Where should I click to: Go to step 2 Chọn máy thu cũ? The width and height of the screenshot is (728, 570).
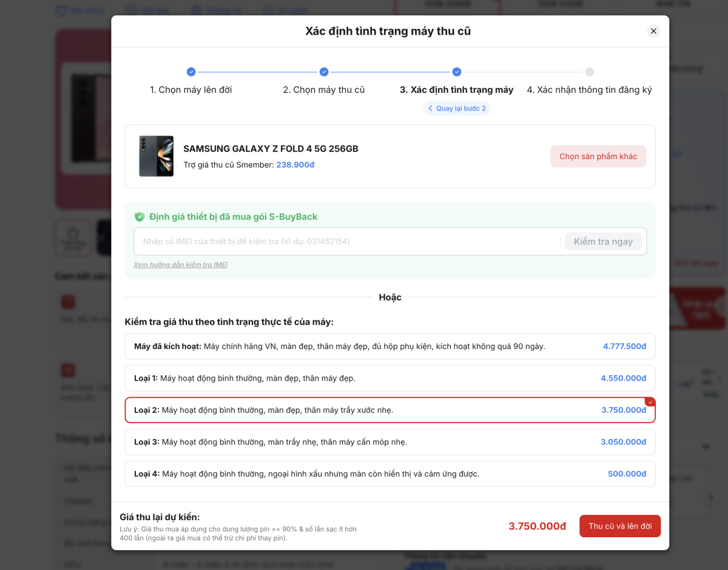(324, 90)
